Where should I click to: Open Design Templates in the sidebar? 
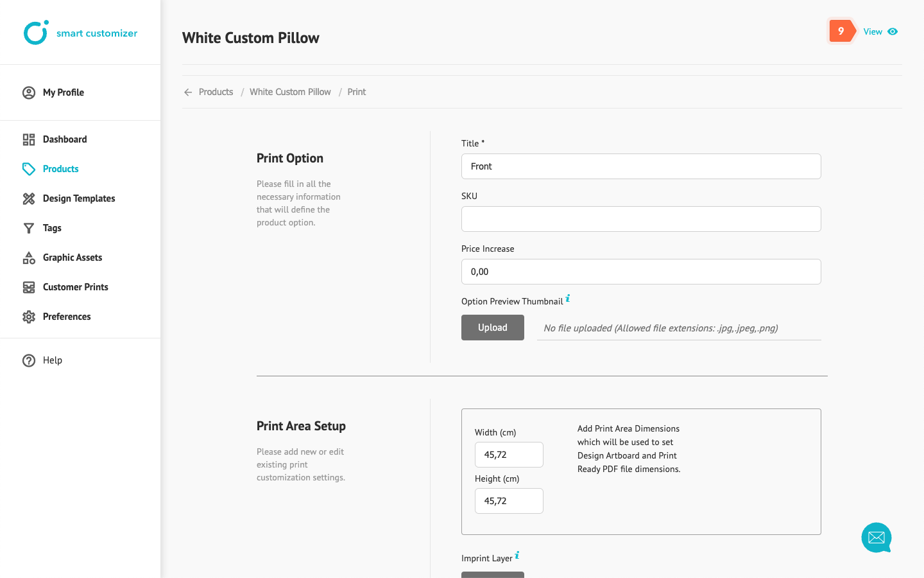click(x=80, y=198)
